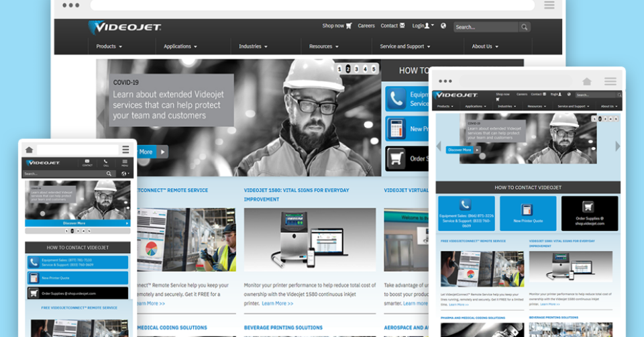Expand Products dropdown in tablet window
Image resolution: width=644 pixels, height=337 pixels.
(445, 106)
